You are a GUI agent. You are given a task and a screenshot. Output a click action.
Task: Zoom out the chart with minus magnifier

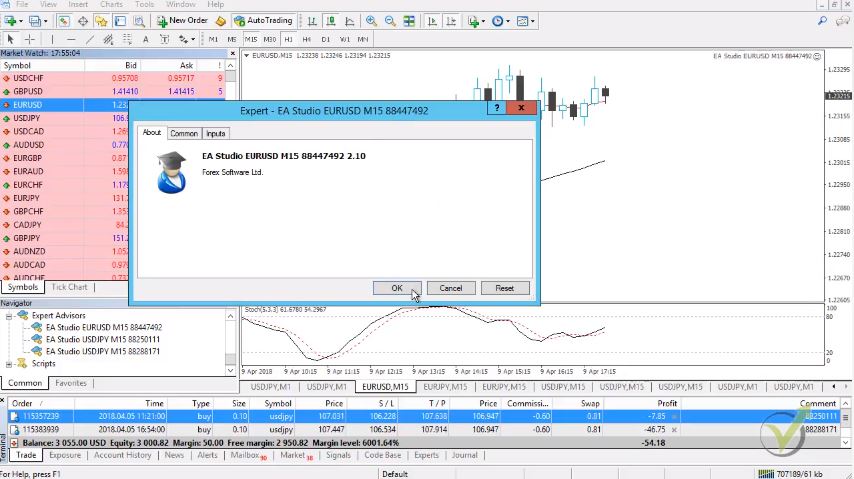tap(390, 21)
